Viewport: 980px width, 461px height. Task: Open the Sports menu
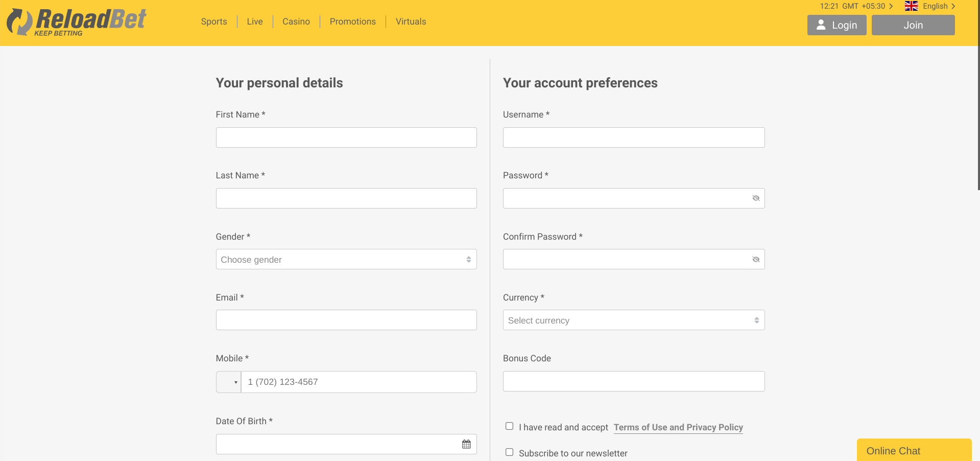[214, 21]
